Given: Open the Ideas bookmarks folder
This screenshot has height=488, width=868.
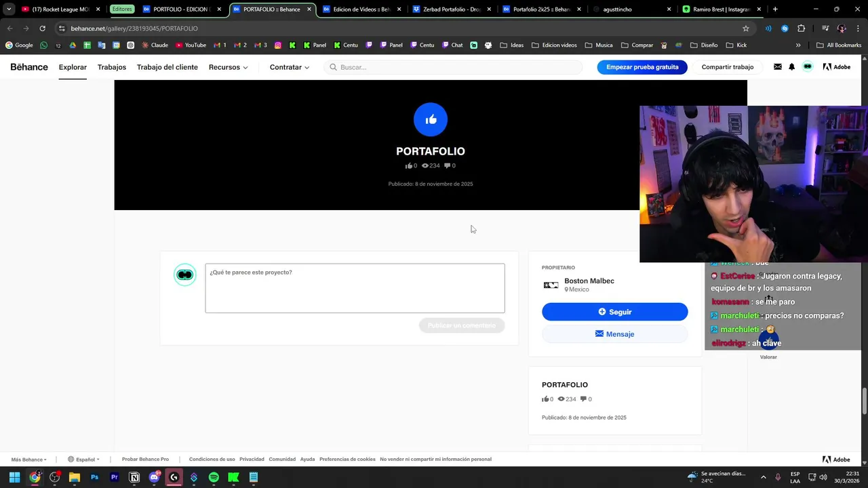Looking at the screenshot, I should 512,45.
